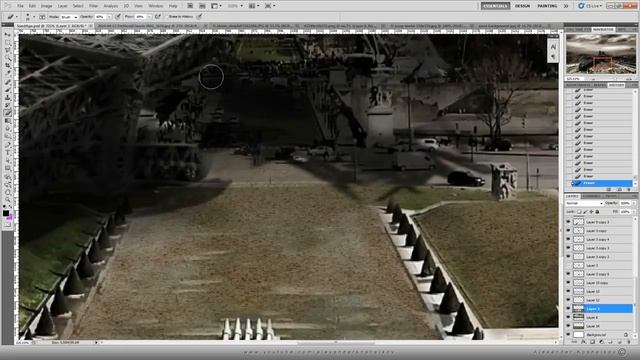Viewport: 640px width, 360px height.
Task: Lock transparent pixels in Layers panel
Action: pyautogui.click(x=579, y=212)
